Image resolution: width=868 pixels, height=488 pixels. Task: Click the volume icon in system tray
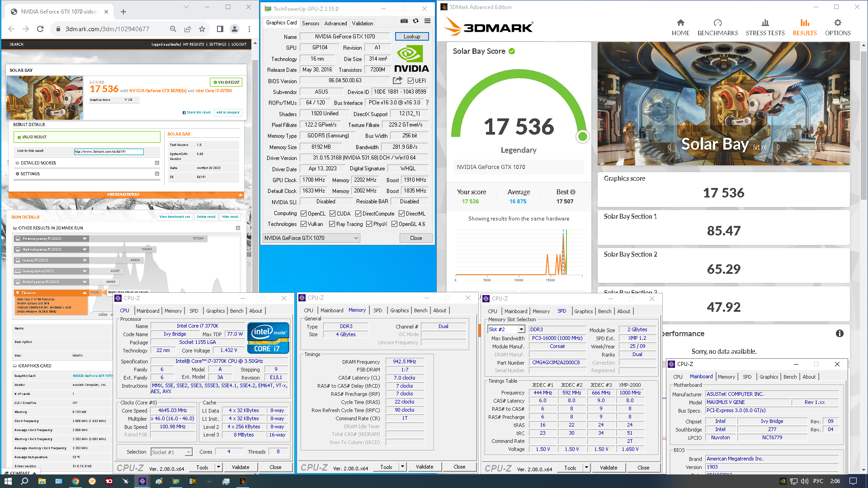pyautogui.click(x=805, y=481)
